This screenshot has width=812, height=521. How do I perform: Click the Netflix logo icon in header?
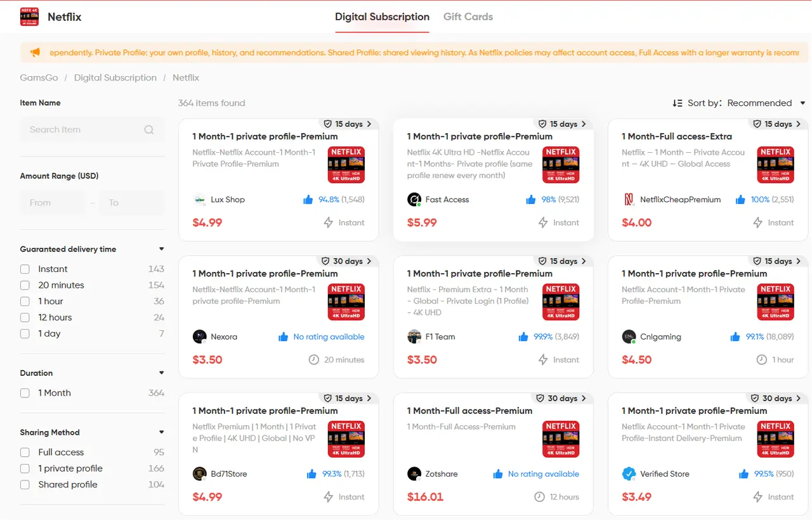(x=29, y=17)
